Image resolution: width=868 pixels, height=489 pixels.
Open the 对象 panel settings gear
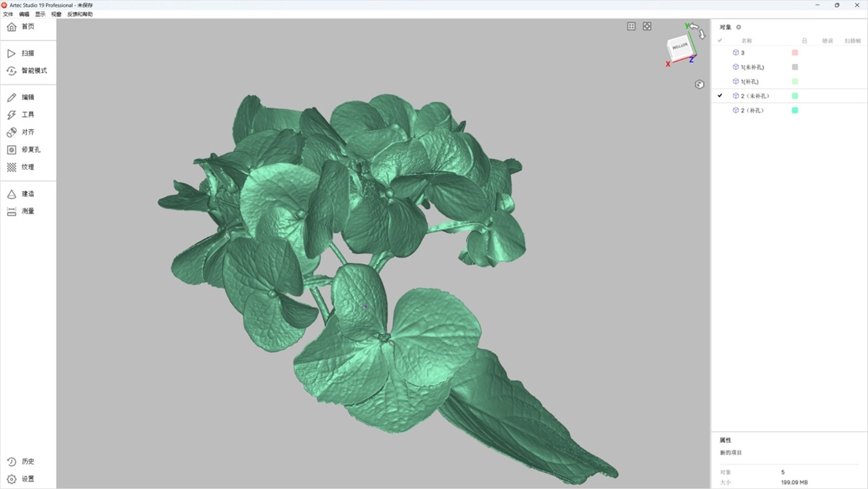pos(739,27)
